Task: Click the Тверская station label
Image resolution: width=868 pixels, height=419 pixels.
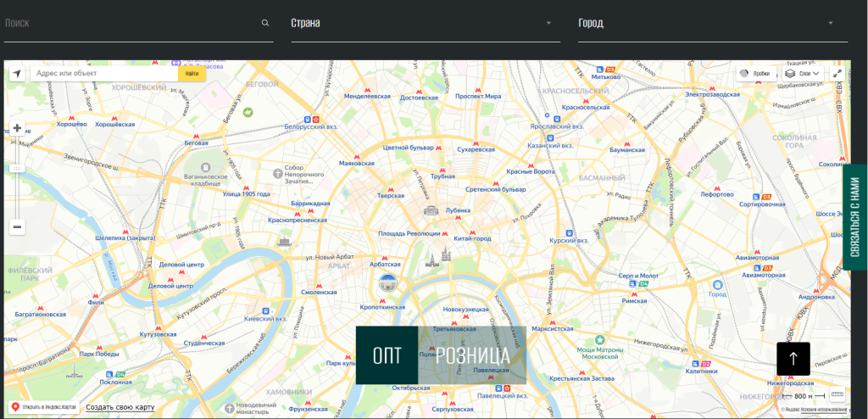Action: tap(391, 196)
